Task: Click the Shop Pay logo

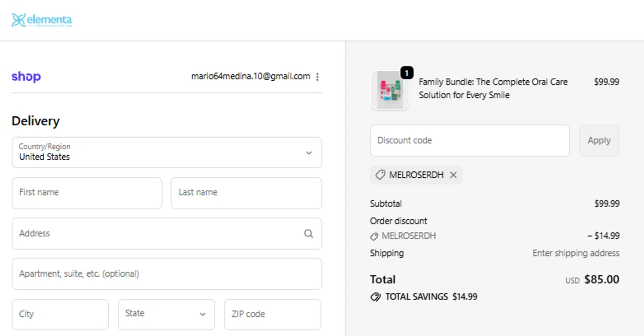Action: pyautogui.click(x=26, y=77)
